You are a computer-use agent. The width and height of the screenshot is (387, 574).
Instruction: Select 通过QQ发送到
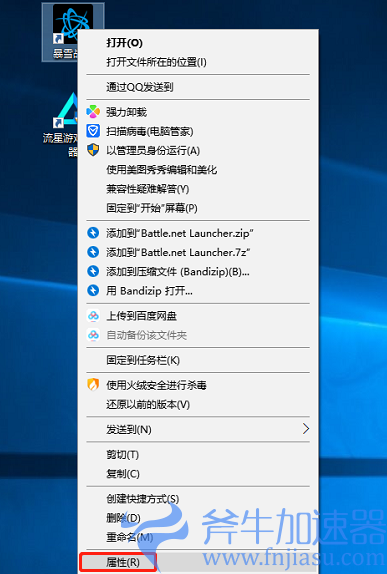click(198, 87)
